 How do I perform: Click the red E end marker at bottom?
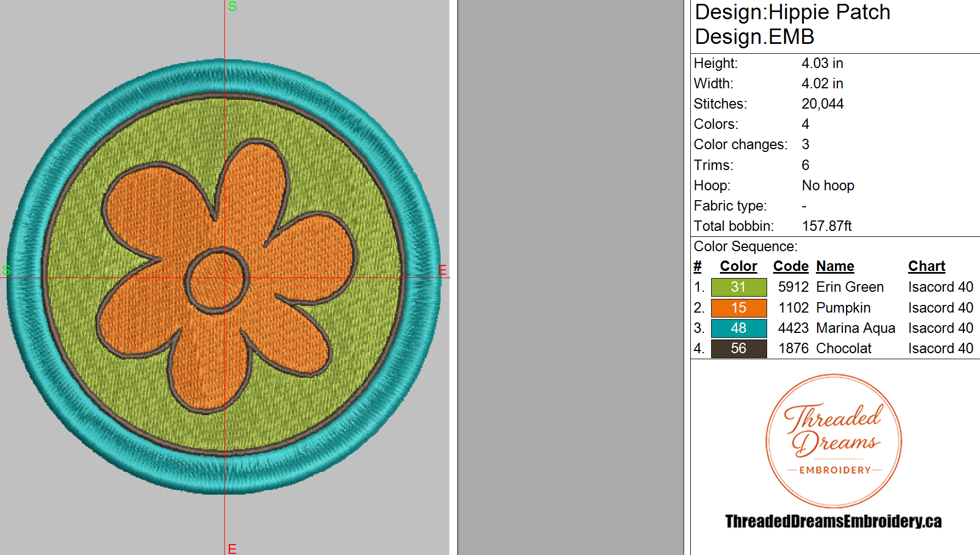232,549
